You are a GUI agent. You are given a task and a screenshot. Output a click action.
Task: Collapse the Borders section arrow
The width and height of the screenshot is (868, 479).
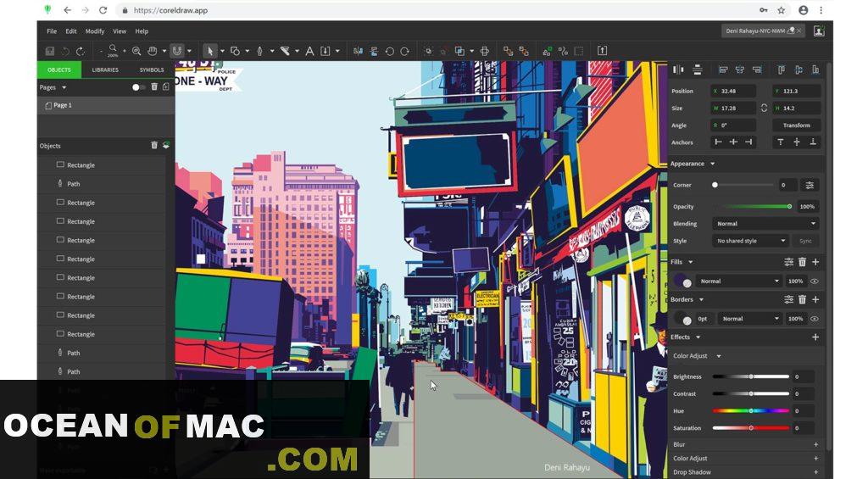(701, 299)
